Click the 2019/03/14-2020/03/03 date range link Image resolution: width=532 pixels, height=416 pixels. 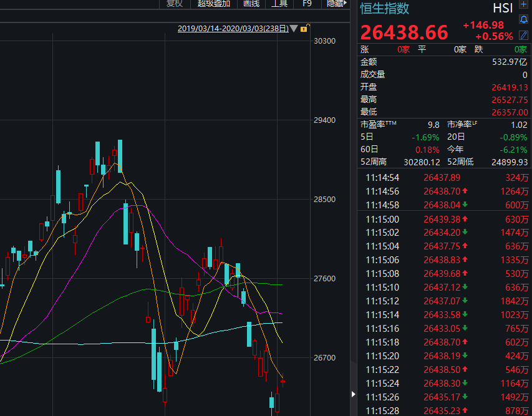(233, 29)
